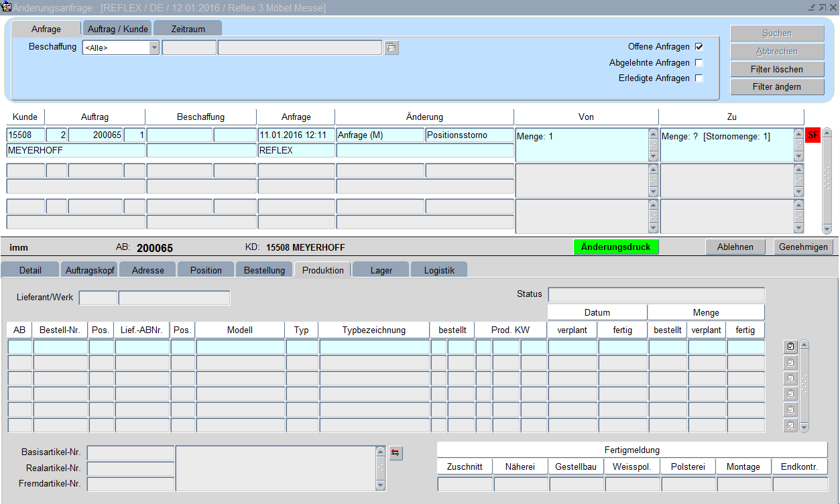Uncheck the Offene Anfragen checkbox
840x504 pixels.
(x=699, y=47)
